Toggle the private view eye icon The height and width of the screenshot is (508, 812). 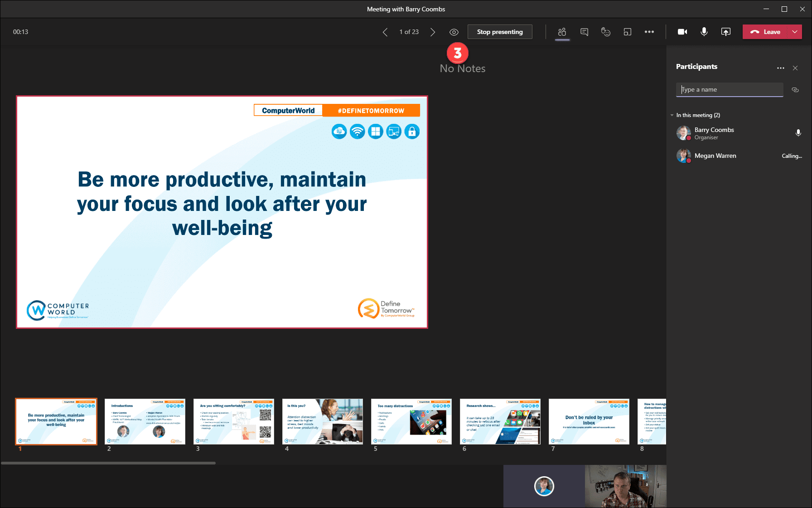[454, 32]
